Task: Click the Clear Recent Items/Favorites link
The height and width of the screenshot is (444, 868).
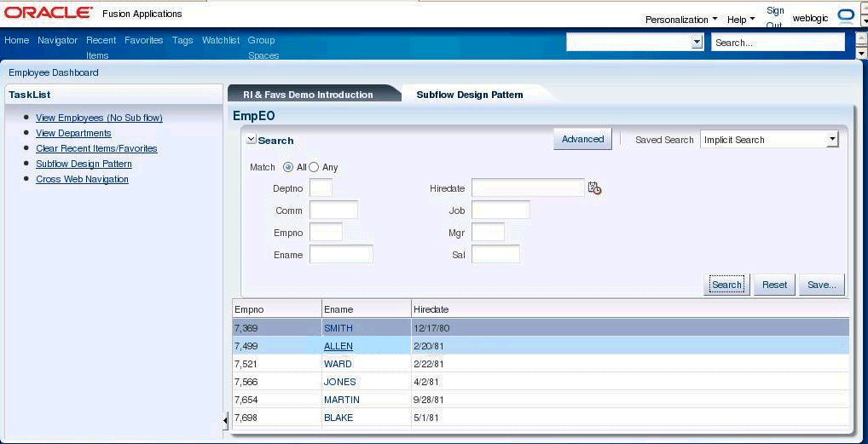Action: coord(96,148)
